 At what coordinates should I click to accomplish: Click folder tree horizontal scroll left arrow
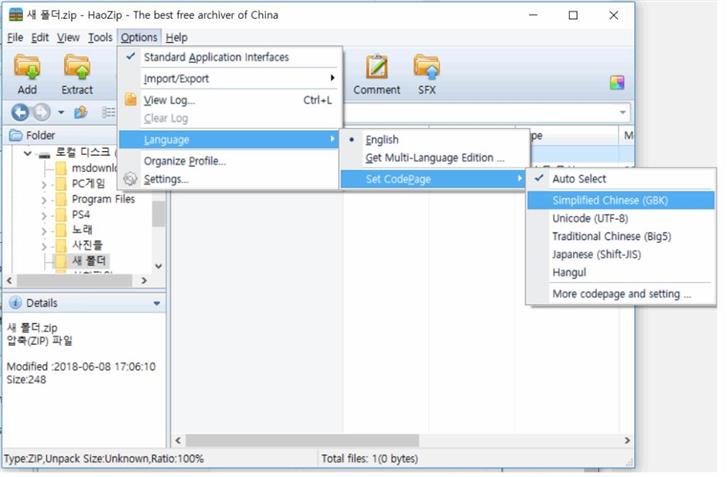(x=9, y=281)
